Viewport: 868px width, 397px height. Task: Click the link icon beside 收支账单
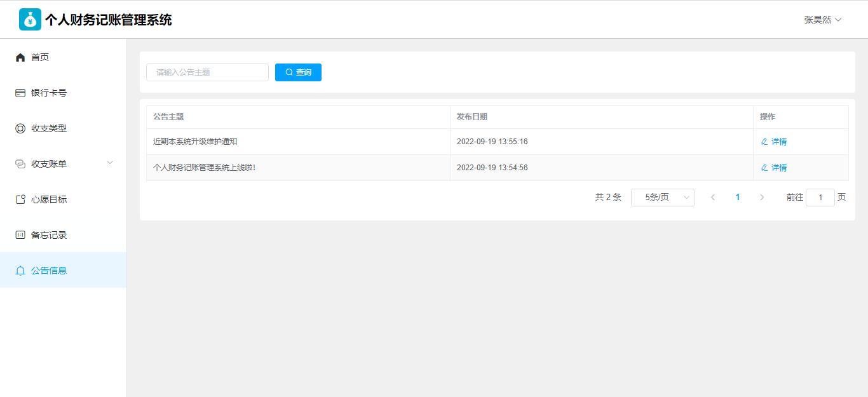click(20, 164)
